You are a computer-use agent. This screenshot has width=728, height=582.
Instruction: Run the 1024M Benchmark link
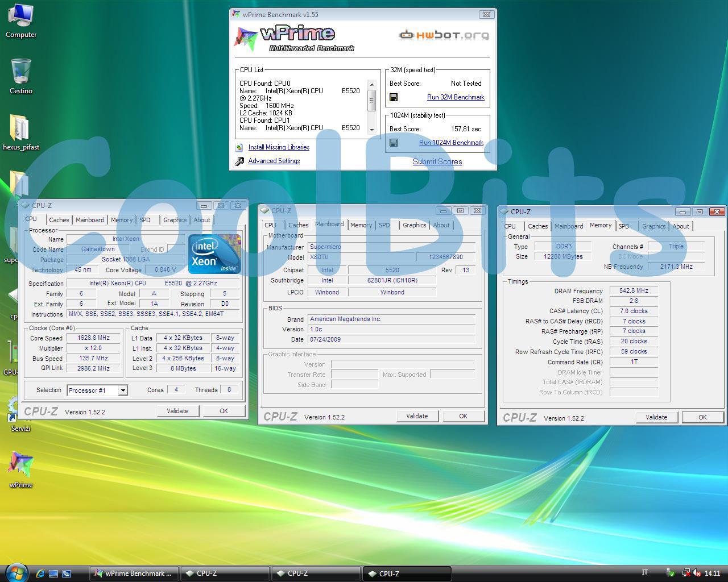click(x=451, y=143)
